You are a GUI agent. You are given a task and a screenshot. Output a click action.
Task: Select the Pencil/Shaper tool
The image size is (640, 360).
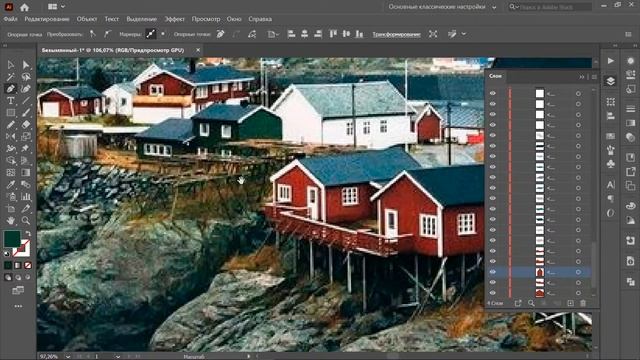pyautogui.click(x=11, y=124)
